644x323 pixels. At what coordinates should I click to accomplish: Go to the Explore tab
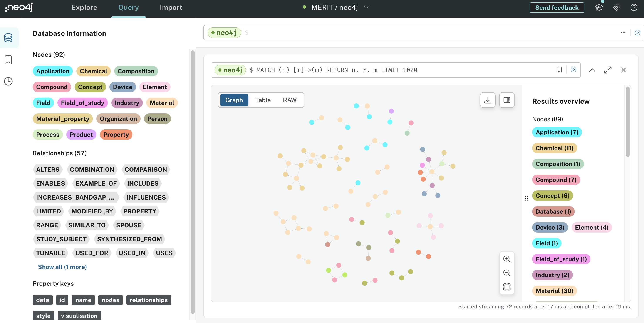click(x=84, y=7)
